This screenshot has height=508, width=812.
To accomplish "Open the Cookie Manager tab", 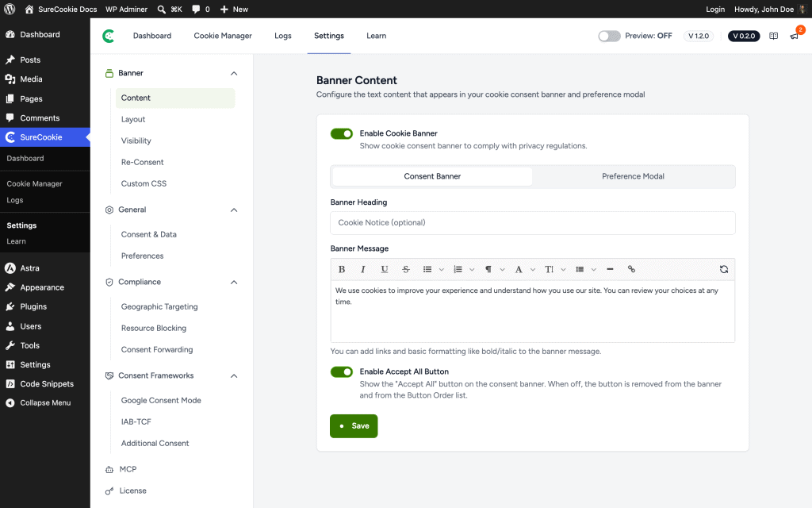I will coord(223,36).
